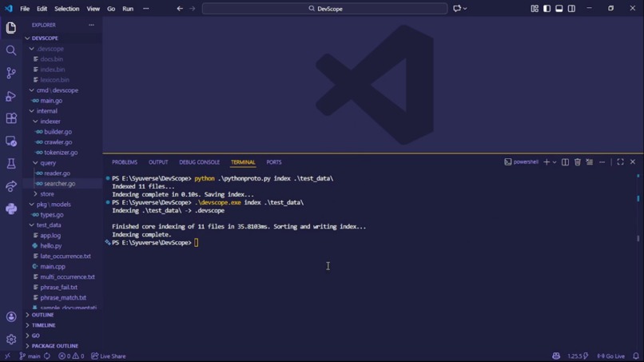Switch to the Problems tab
Viewport: 644px width, 362px height.
(x=125, y=162)
